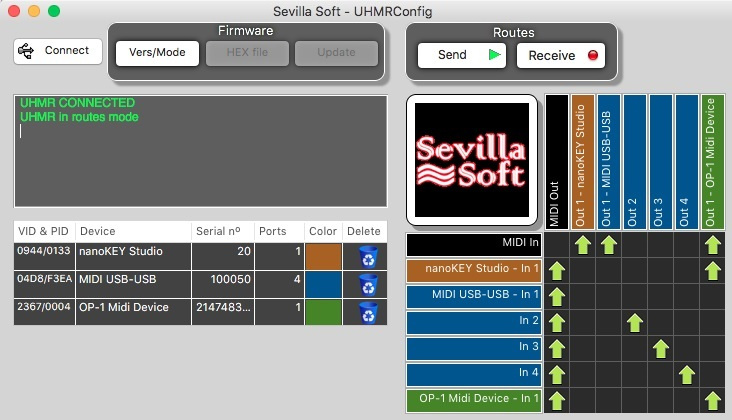Click the Sevilla Soft logo image

472,160
